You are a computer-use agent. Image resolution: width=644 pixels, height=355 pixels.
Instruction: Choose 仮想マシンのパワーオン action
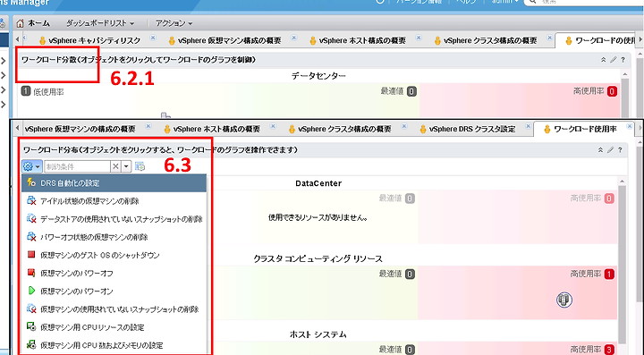click(x=114, y=292)
